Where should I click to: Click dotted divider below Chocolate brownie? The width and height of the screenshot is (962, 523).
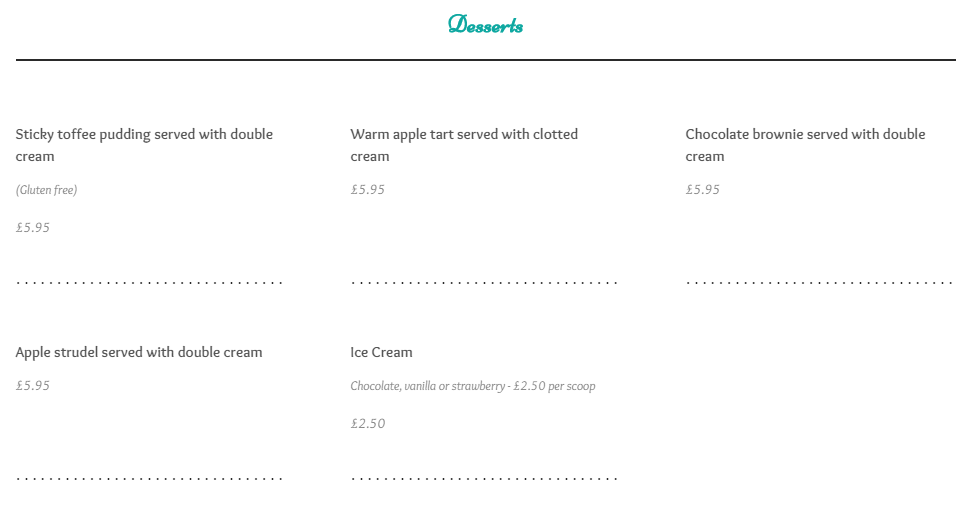pyautogui.click(x=820, y=283)
